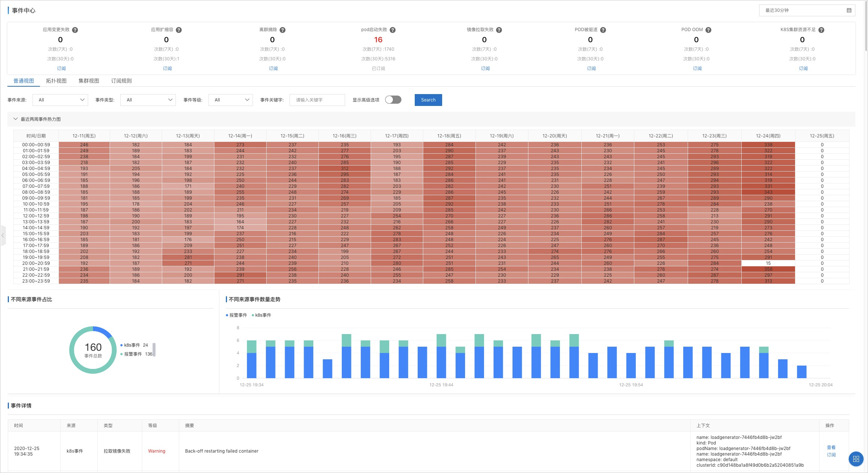Toggle the 显示高级选项 switch
868x473 pixels.
(393, 100)
